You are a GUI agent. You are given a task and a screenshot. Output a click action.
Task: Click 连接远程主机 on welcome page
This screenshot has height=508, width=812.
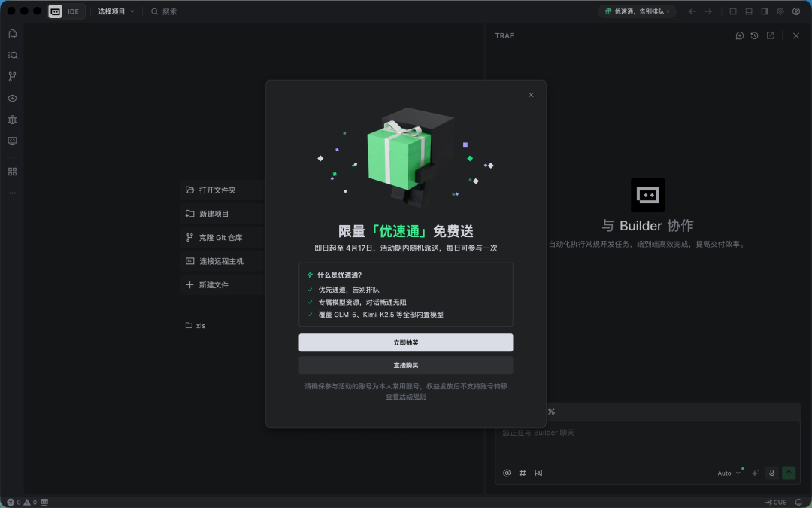point(223,261)
